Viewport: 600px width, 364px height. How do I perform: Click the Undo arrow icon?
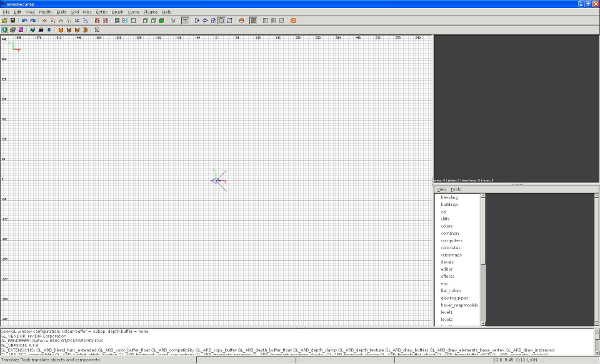coord(24,21)
